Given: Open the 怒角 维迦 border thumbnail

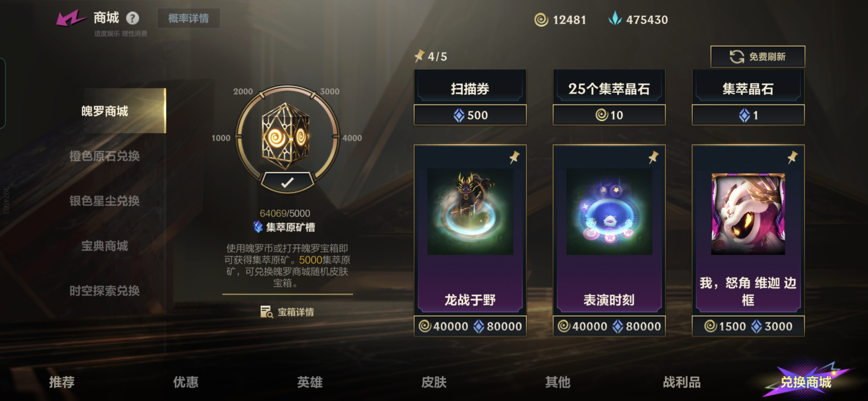Looking at the screenshot, I should click(x=748, y=214).
